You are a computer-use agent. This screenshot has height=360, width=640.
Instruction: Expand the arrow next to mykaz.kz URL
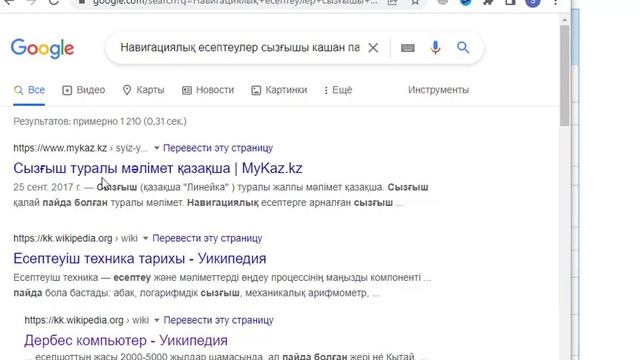pos(156,148)
